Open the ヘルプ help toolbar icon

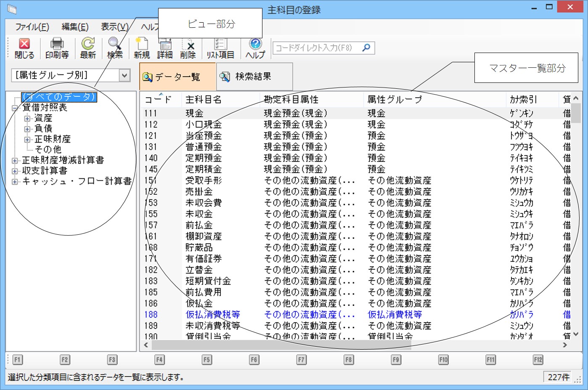pos(255,48)
